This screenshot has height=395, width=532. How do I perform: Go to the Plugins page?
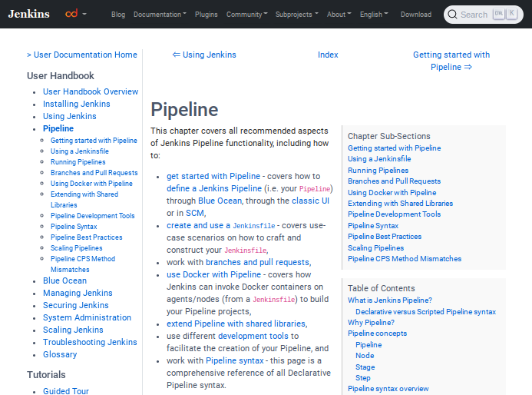(x=206, y=15)
